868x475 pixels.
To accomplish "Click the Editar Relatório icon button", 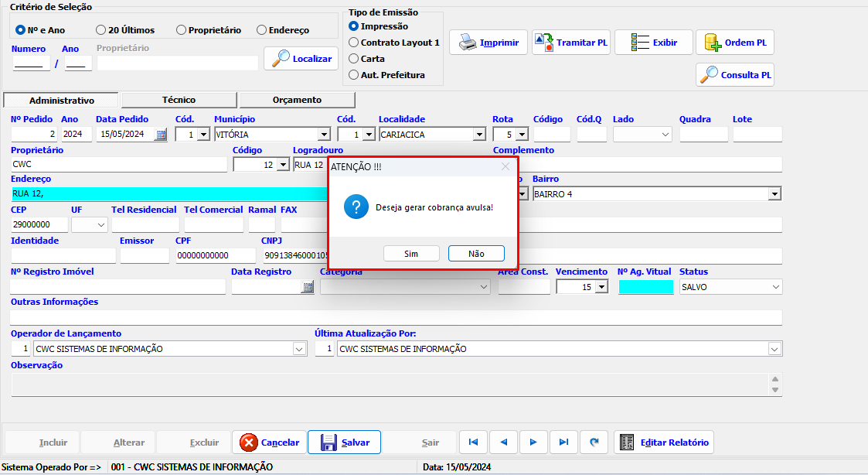I will tap(664, 443).
